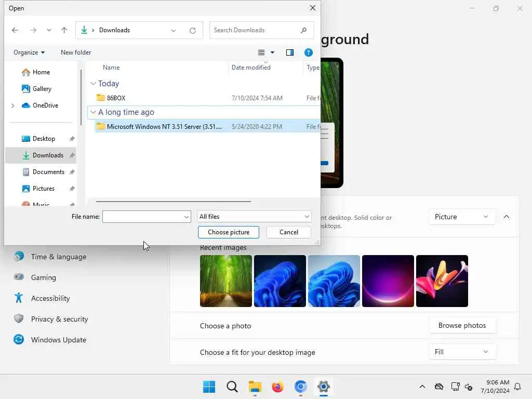The width and height of the screenshot is (532, 399).
Task: Open taskbar Search
Action: click(232, 387)
